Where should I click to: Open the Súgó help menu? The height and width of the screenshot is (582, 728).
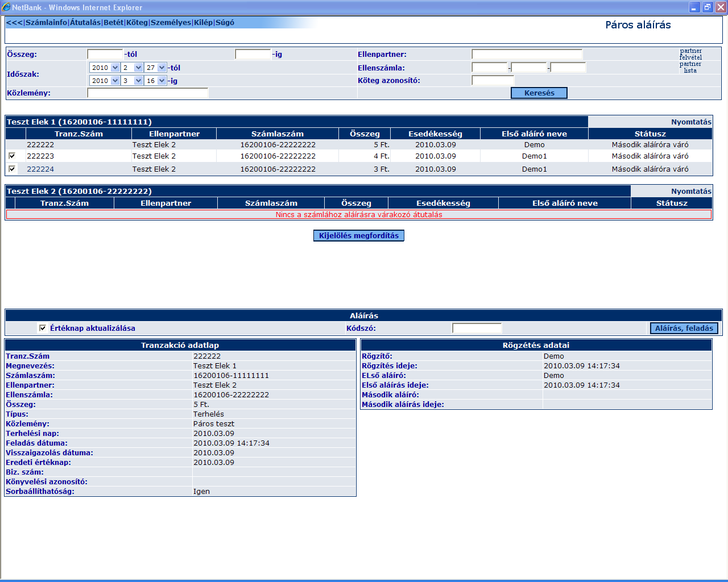[x=225, y=23]
